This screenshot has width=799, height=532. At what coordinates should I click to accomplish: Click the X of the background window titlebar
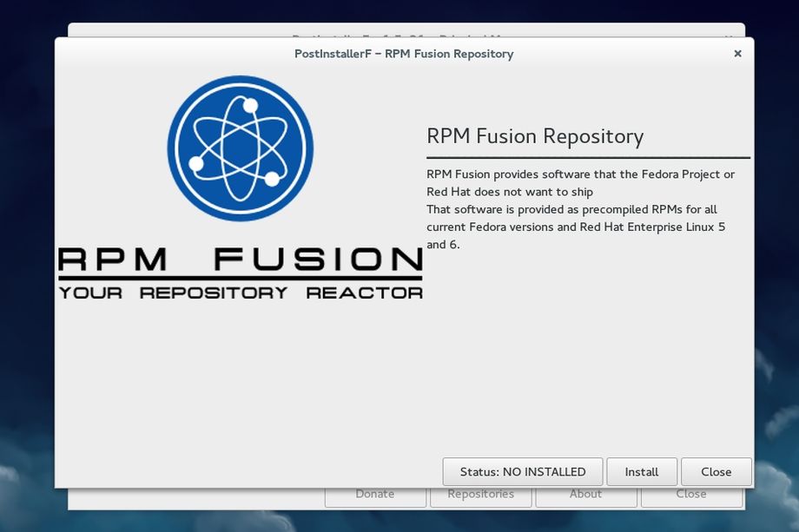click(x=729, y=36)
